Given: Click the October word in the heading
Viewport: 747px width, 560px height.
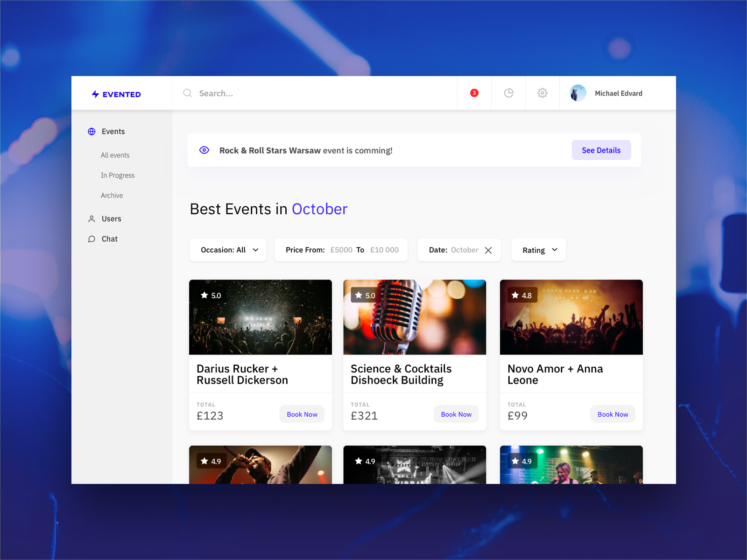Looking at the screenshot, I should point(320,209).
